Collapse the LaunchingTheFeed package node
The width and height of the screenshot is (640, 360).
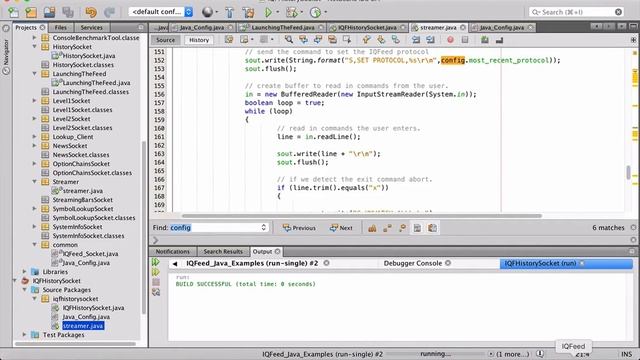35,73
